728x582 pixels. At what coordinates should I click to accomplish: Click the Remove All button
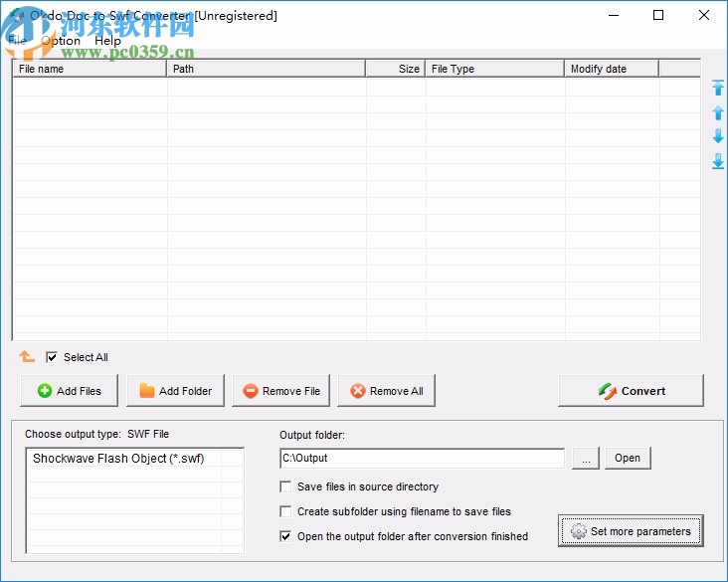coord(386,391)
